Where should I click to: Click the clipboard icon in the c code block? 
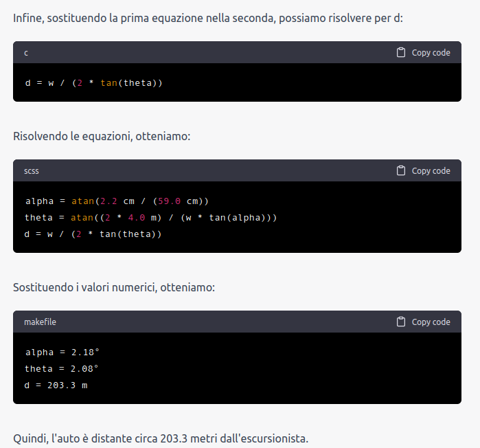pos(401,52)
